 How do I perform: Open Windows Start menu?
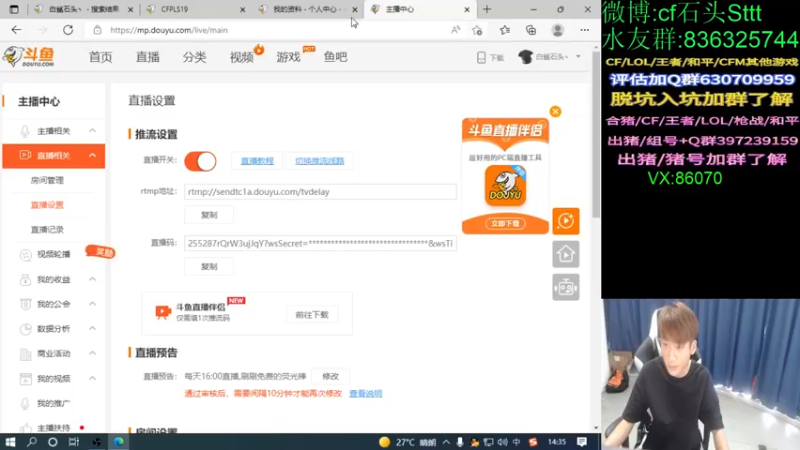10,442
